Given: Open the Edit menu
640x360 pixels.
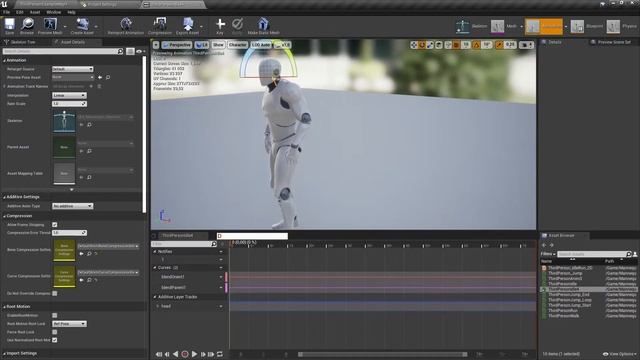Looking at the screenshot, I should click(x=20, y=12).
